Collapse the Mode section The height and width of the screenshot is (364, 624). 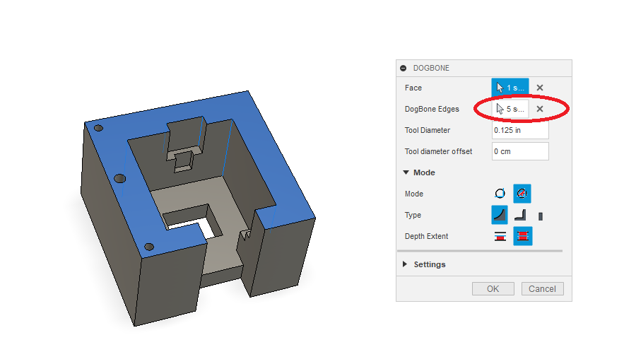coord(406,172)
